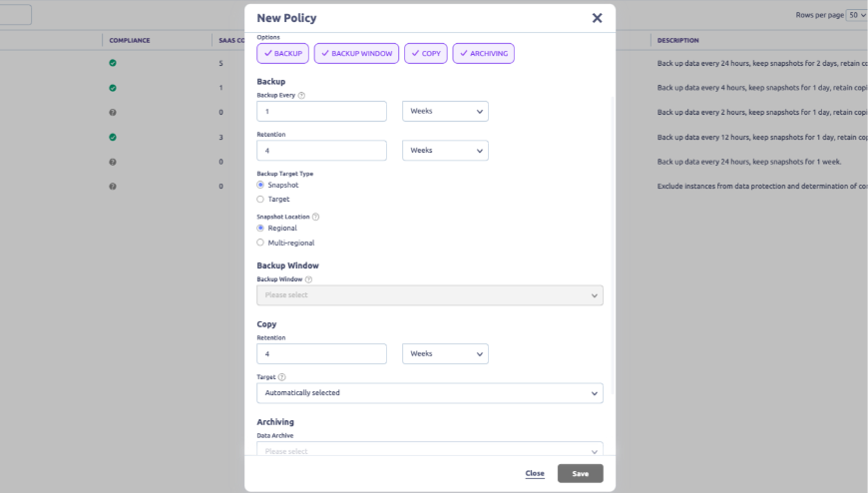Screen dimensions: 868x493
Task: Open the Automatically selected Target dropdown
Action: click(x=430, y=392)
